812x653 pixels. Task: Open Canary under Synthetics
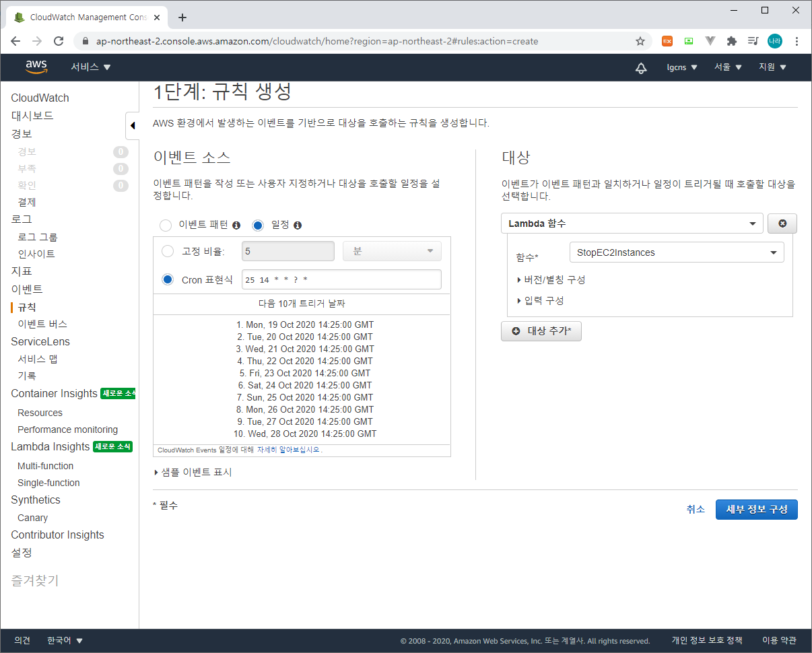click(x=32, y=518)
